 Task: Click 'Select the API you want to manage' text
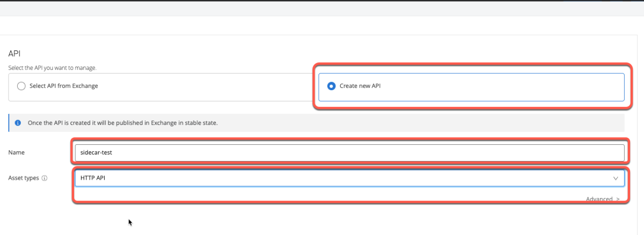[x=56, y=68]
